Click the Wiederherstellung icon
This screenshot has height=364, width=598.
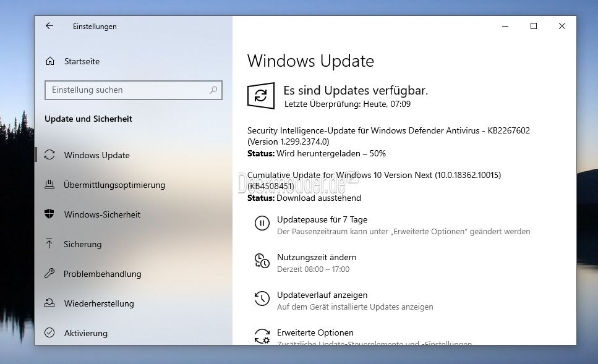49,303
